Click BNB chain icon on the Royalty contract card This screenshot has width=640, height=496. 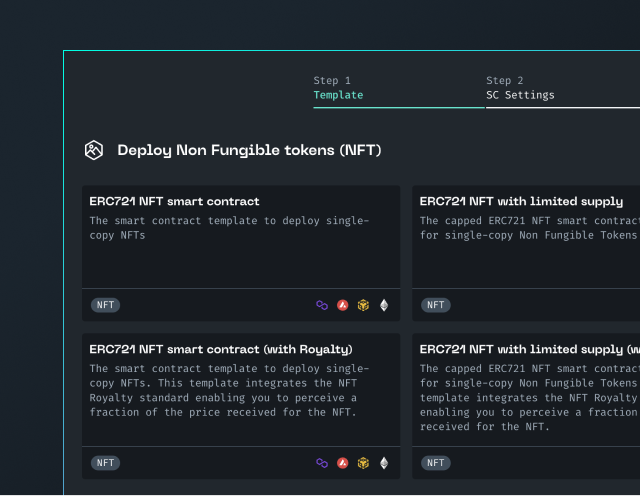pyautogui.click(x=363, y=463)
